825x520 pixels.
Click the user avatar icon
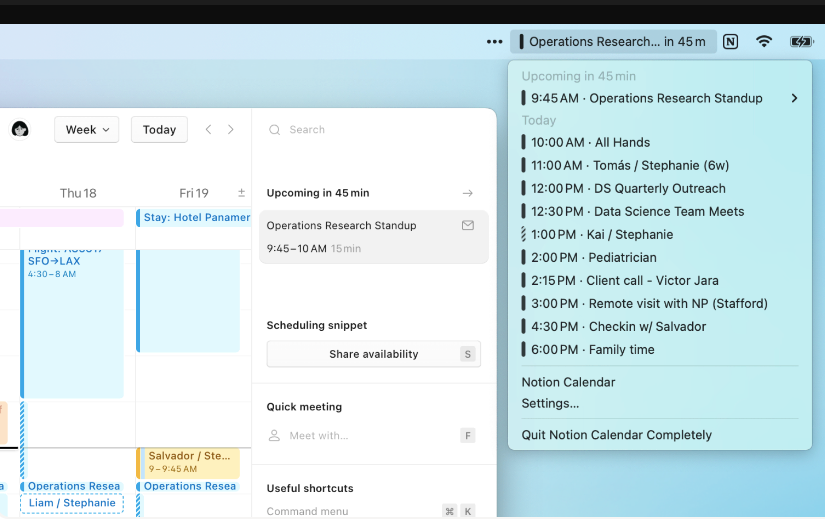coord(20,129)
